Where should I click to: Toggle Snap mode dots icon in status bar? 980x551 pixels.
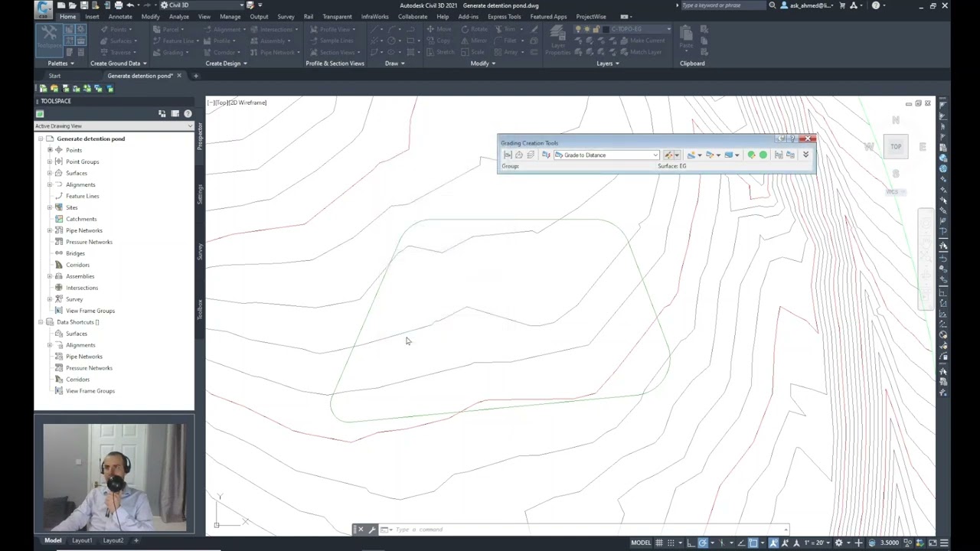click(671, 543)
